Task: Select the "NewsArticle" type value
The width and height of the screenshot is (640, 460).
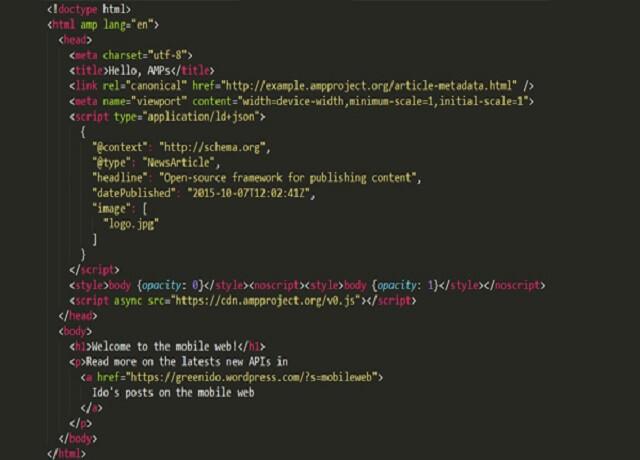Action: (x=178, y=163)
